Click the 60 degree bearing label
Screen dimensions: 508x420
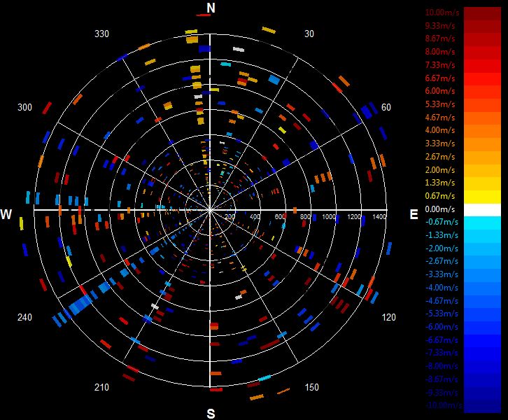coord(386,107)
